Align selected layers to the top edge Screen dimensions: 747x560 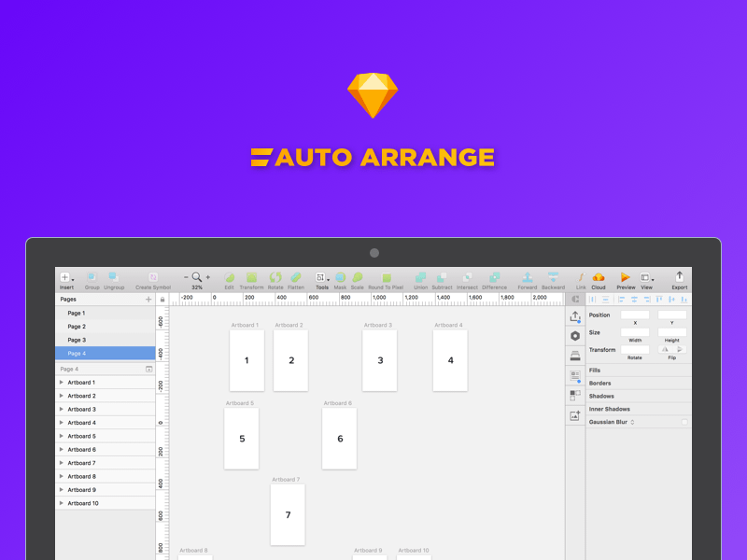tap(659, 300)
